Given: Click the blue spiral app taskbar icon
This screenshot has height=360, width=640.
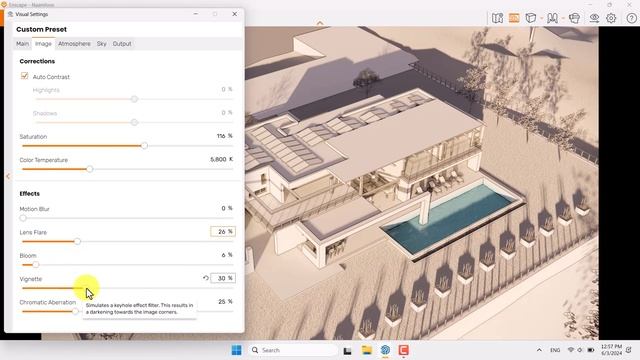Looking at the screenshot, I should (385, 350).
